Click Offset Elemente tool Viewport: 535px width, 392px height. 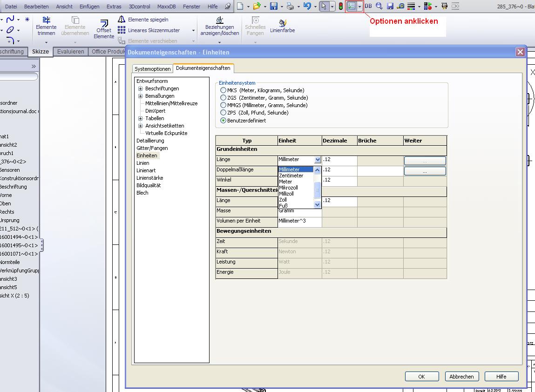pyautogui.click(x=104, y=29)
